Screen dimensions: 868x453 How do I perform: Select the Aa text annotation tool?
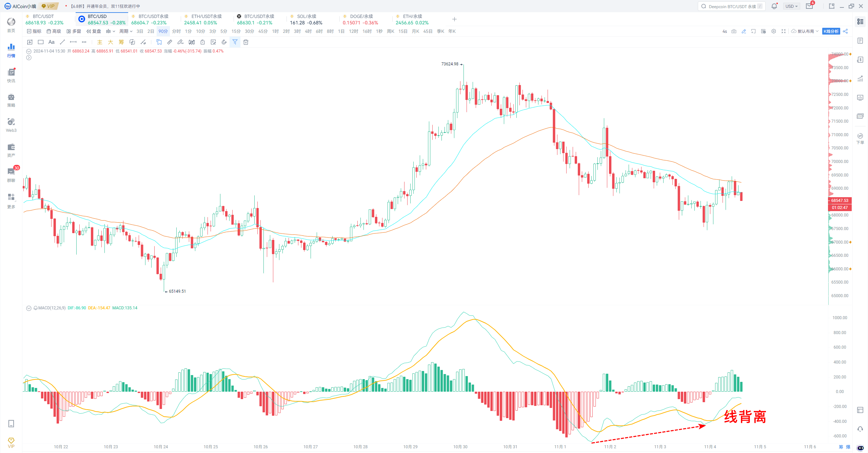pos(52,42)
